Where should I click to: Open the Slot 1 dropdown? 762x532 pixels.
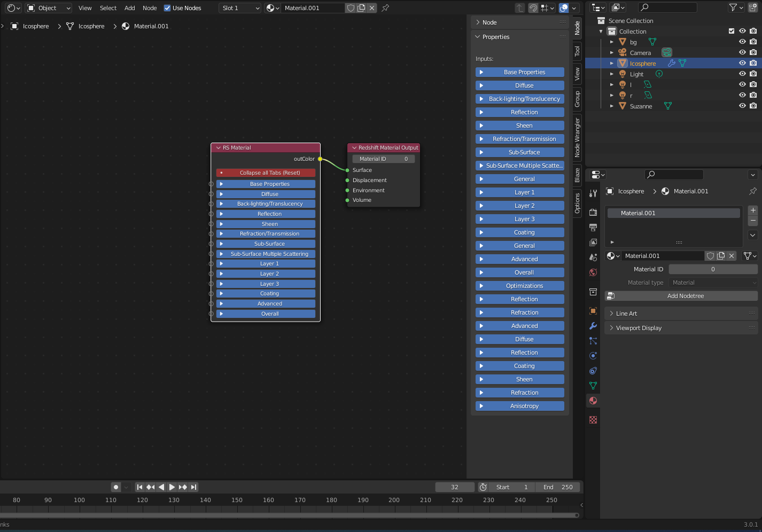click(240, 8)
